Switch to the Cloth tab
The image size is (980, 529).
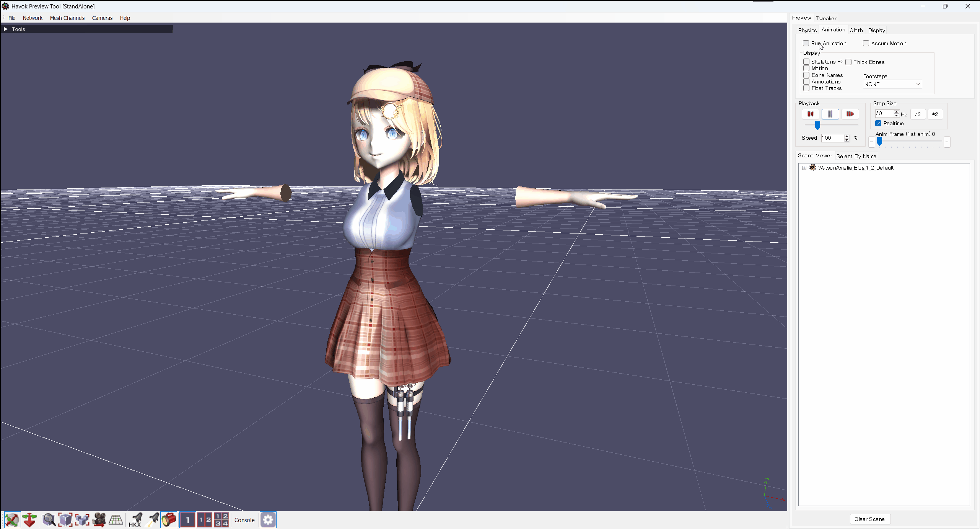click(856, 30)
